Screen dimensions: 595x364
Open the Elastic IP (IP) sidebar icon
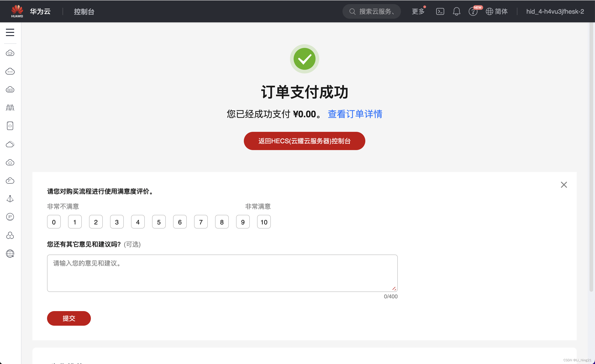click(10, 217)
